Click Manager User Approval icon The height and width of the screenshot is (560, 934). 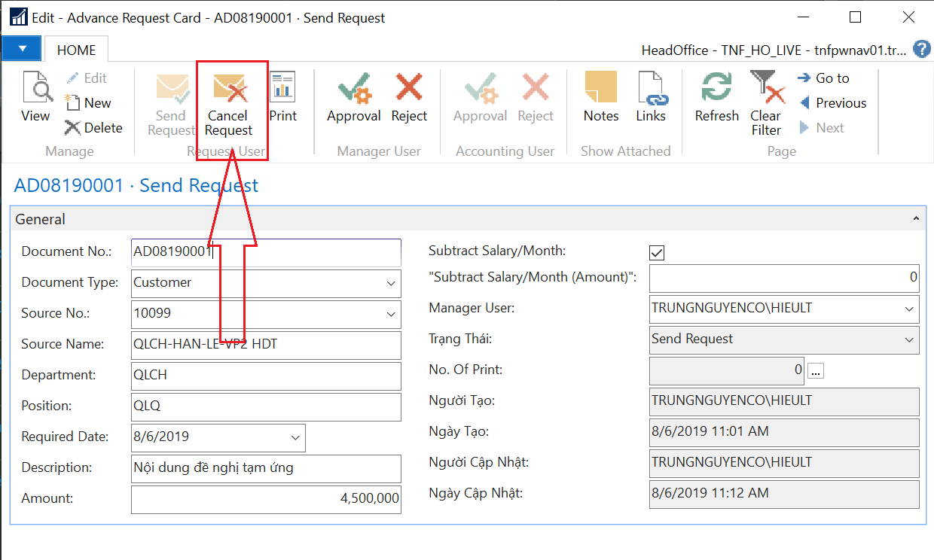[354, 87]
